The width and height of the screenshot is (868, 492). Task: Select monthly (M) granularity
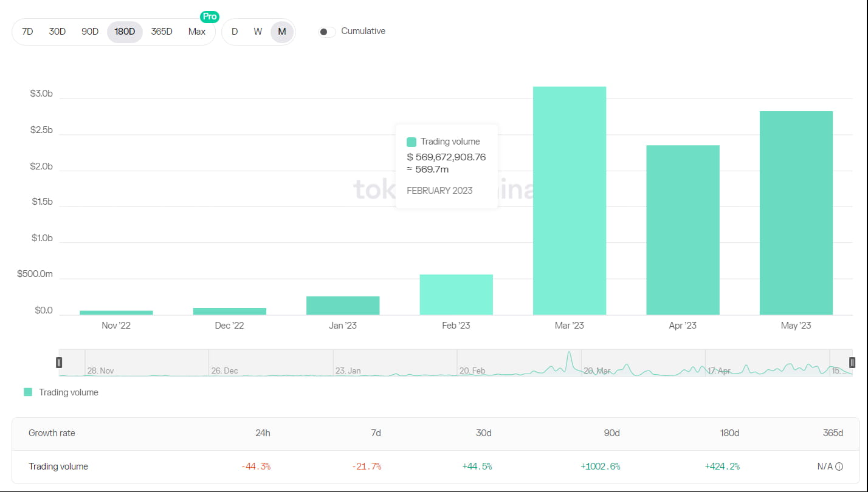point(282,32)
